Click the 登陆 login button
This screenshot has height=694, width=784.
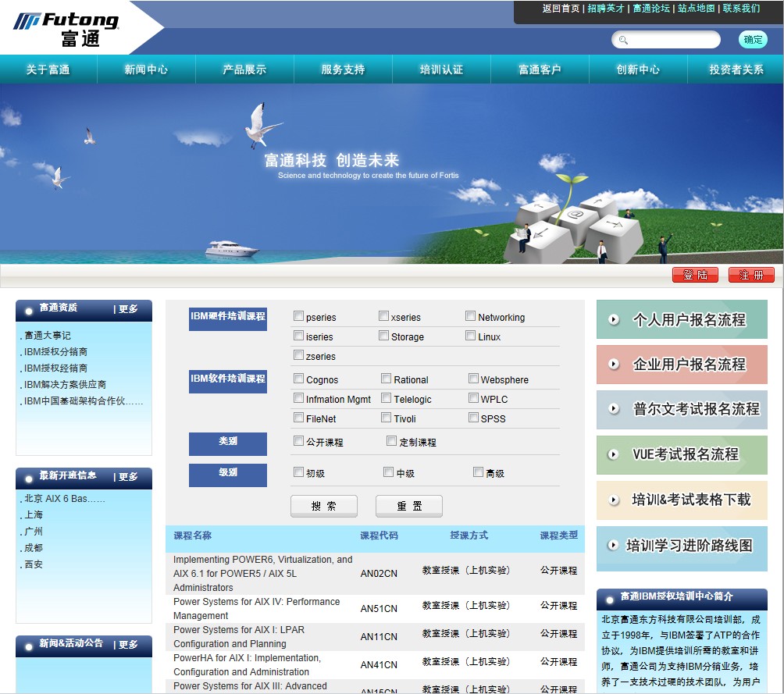tap(695, 275)
